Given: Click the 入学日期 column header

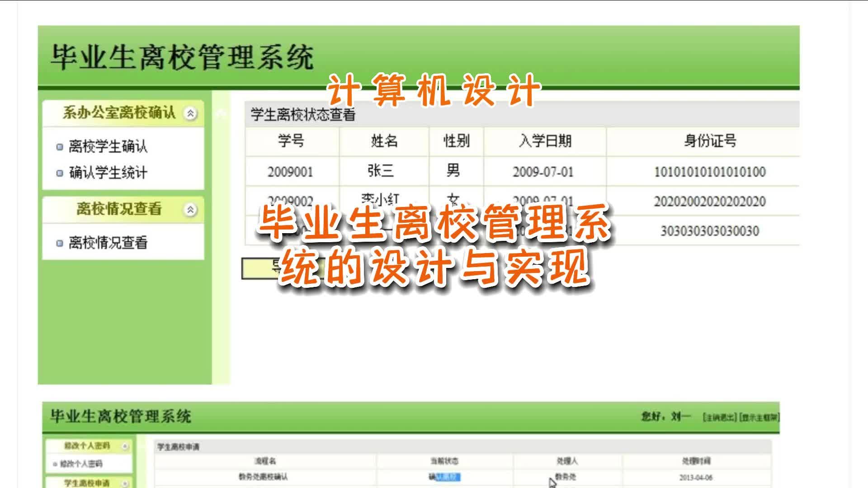Looking at the screenshot, I should (x=545, y=141).
